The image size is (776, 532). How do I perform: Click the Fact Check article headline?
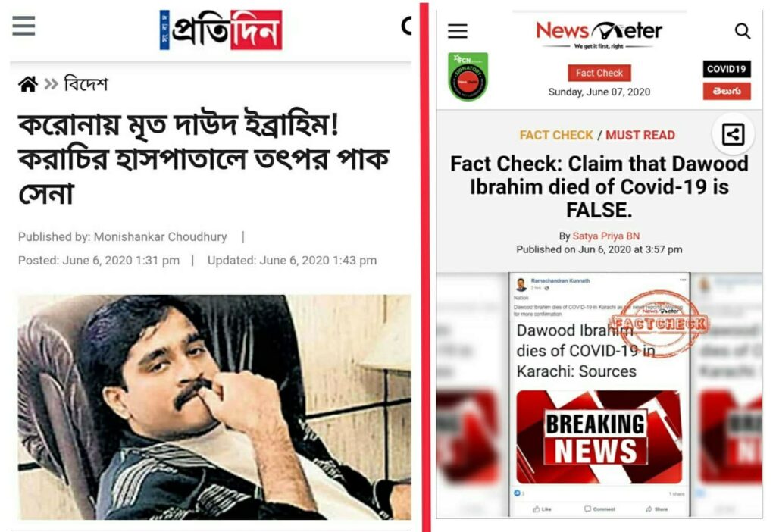pos(599,187)
